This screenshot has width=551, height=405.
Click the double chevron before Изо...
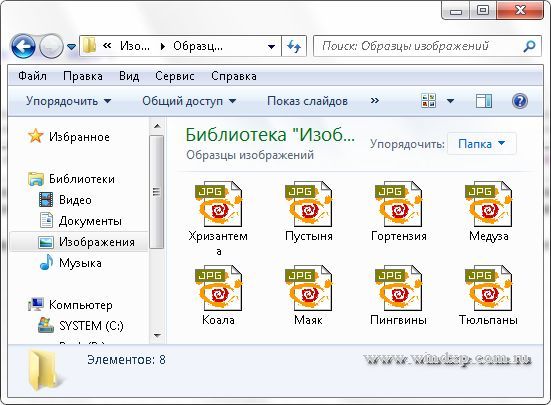[107, 46]
